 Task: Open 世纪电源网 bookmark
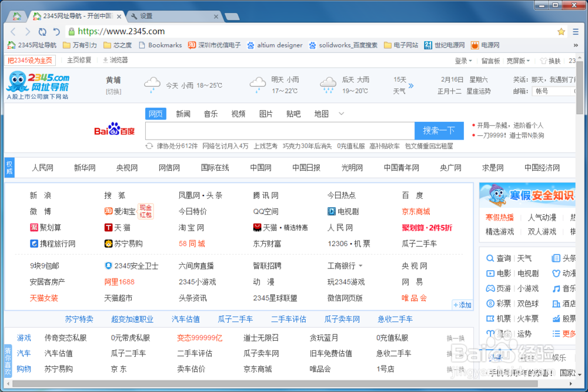coord(445,45)
